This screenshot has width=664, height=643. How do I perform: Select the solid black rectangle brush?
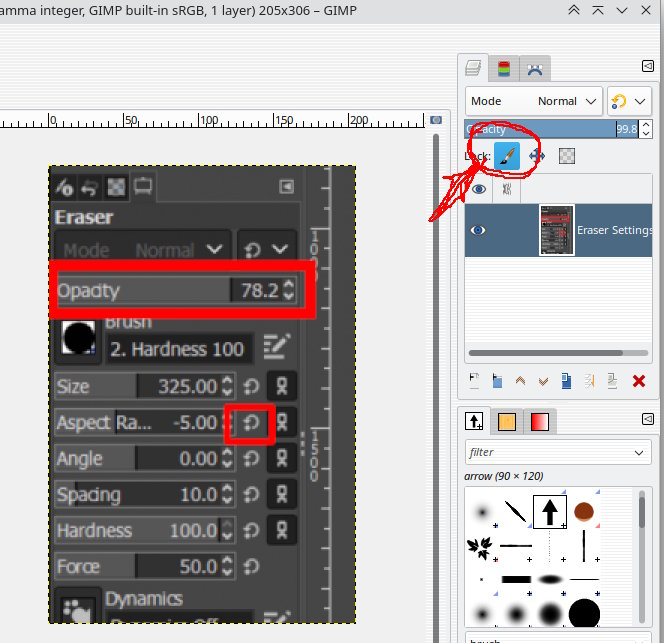pos(516,579)
